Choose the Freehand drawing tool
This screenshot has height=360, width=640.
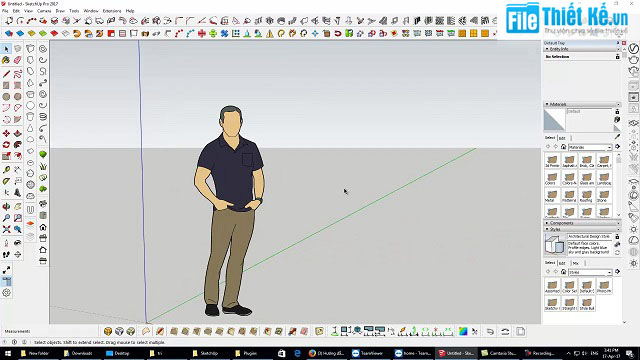tap(18, 74)
